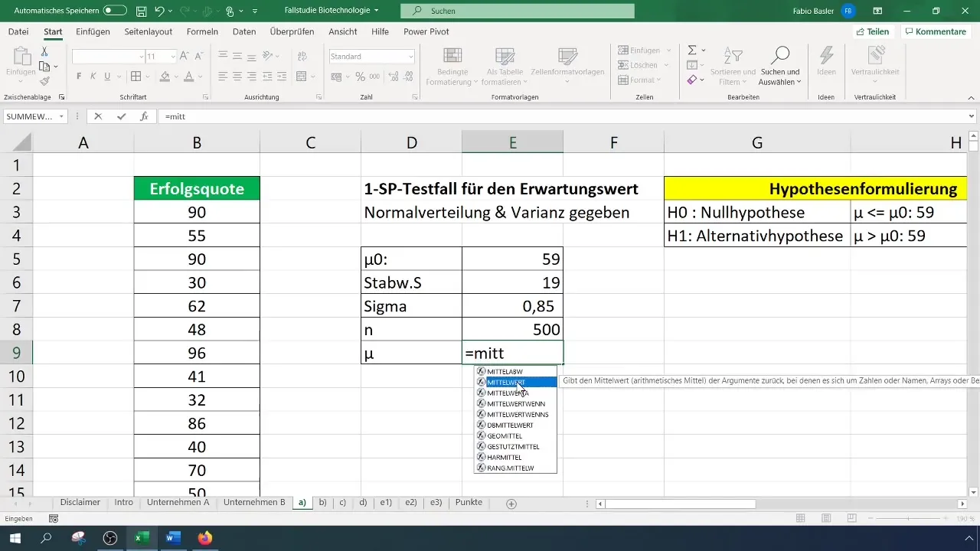Click the Align Left icon
Viewport: 980px width, 551px height.
[x=222, y=77]
